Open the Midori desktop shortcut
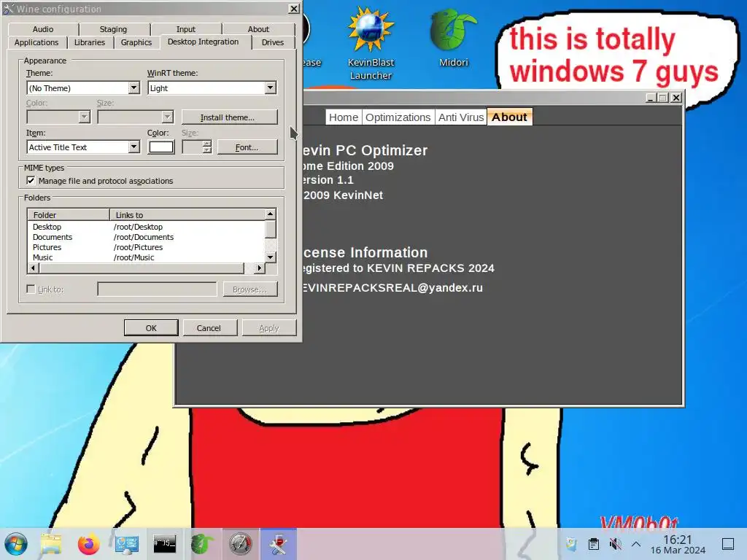The height and width of the screenshot is (560, 747). [x=454, y=38]
